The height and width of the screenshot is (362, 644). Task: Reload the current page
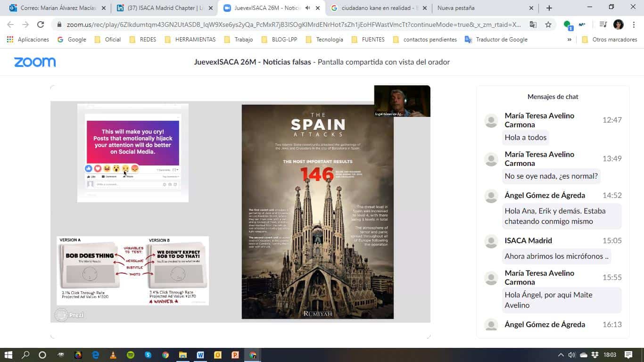tap(41, 25)
